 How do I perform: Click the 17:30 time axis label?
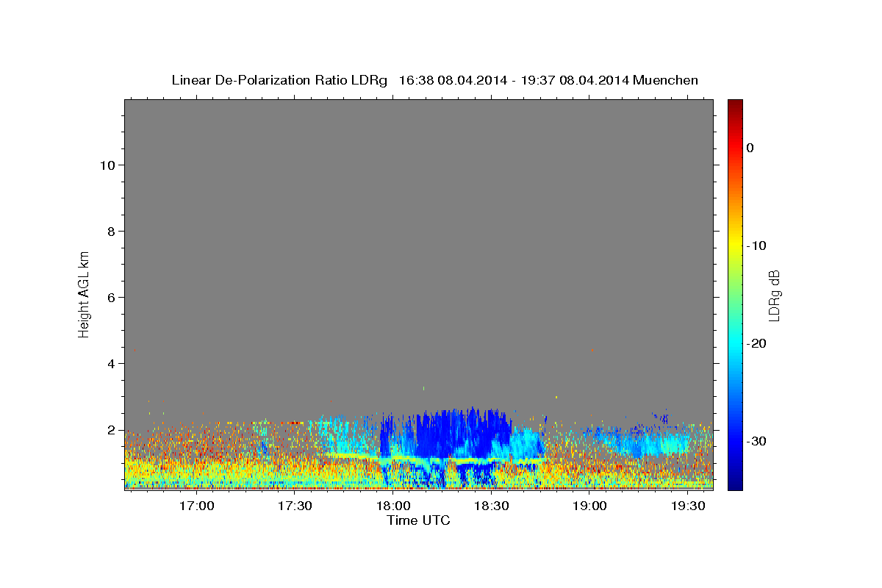[x=295, y=506]
